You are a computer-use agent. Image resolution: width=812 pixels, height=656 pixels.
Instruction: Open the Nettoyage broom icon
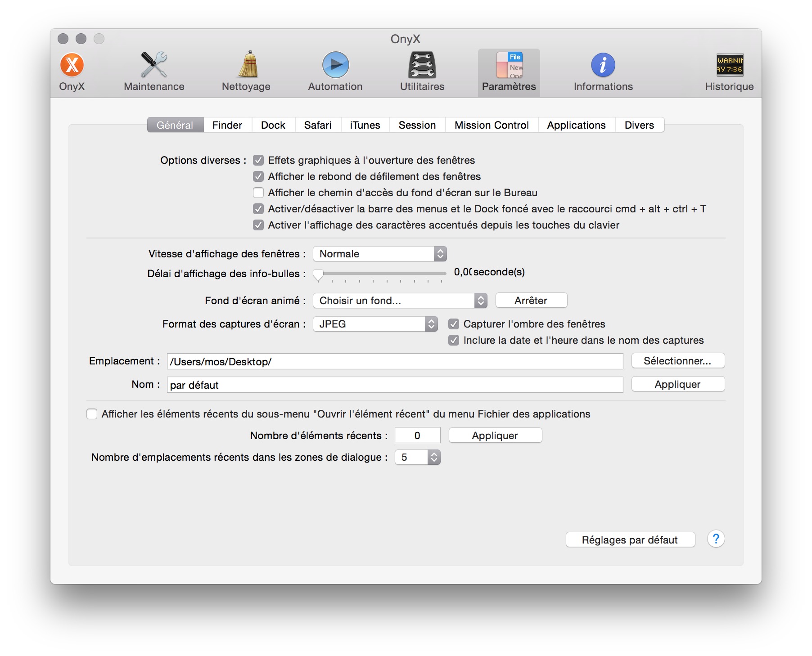(248, 65)
